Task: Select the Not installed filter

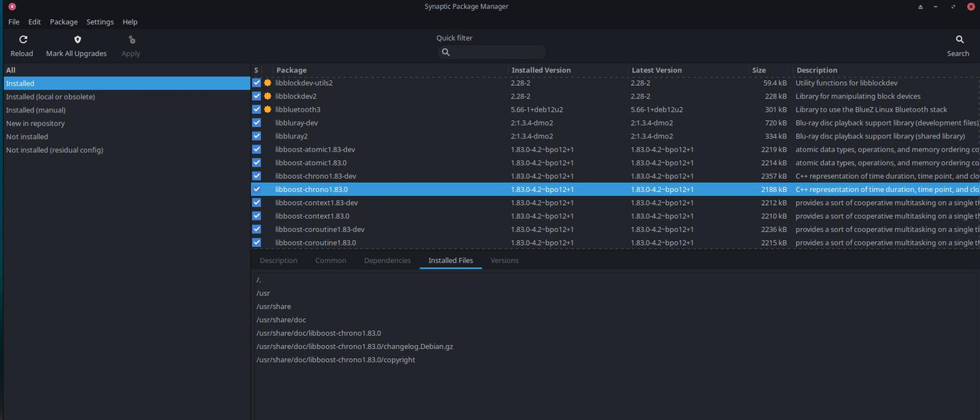Action: point(126,137)
